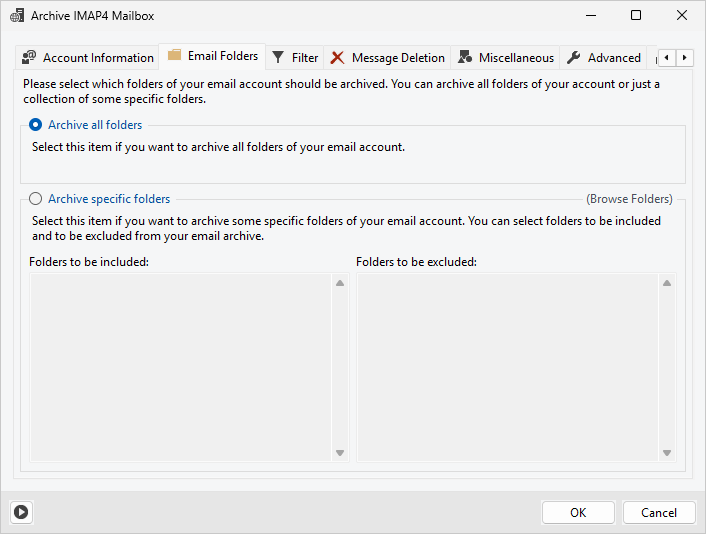The height and width of the screenshot is (534, 706).
Task: Click inside the Folders to be included list
Action: pyautogui.click(x=180, y=367)
